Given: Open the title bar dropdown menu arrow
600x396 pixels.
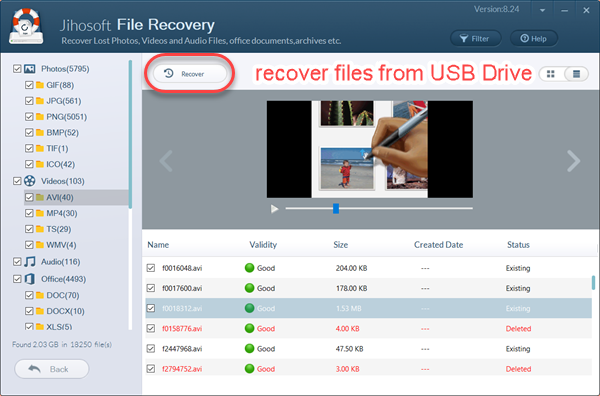Looking at the screenshot, I should [542, 11].
